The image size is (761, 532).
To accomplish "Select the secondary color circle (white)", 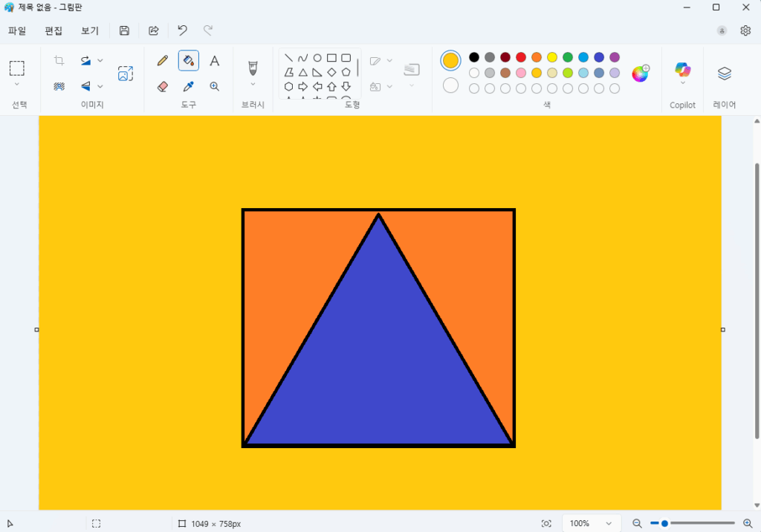I will pos(450,85).
